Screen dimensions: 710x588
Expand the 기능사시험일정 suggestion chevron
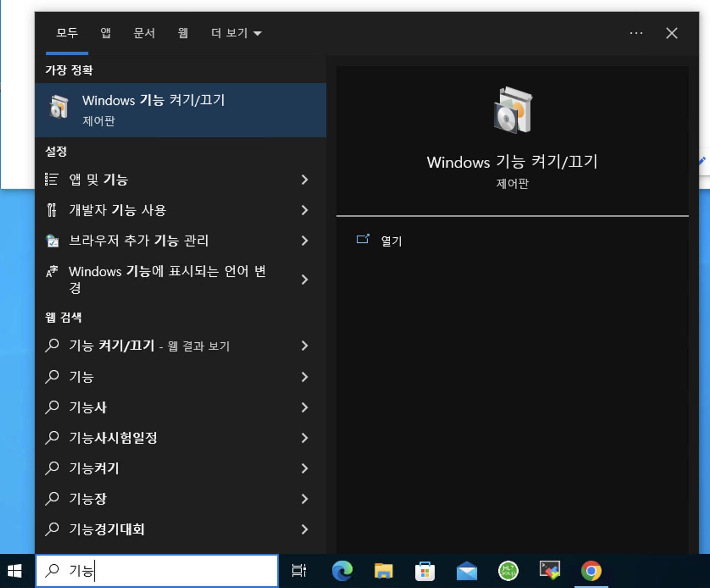click(x=305, y=438)
